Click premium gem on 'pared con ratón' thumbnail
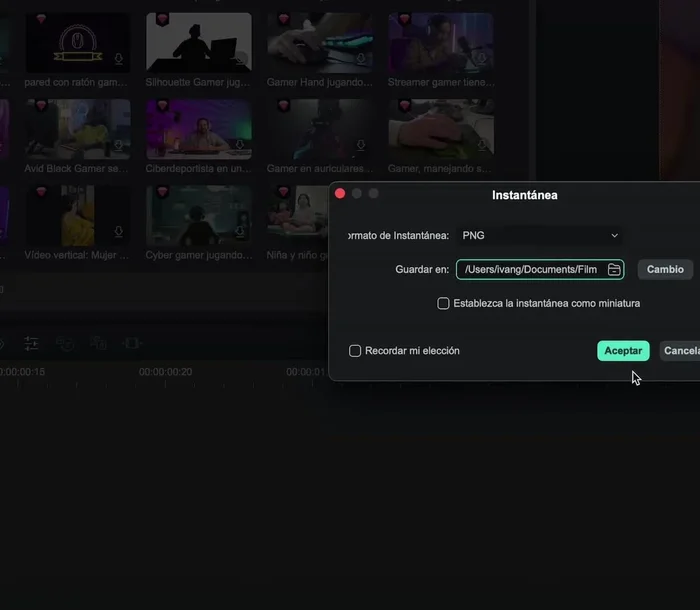 pos(41,19)
